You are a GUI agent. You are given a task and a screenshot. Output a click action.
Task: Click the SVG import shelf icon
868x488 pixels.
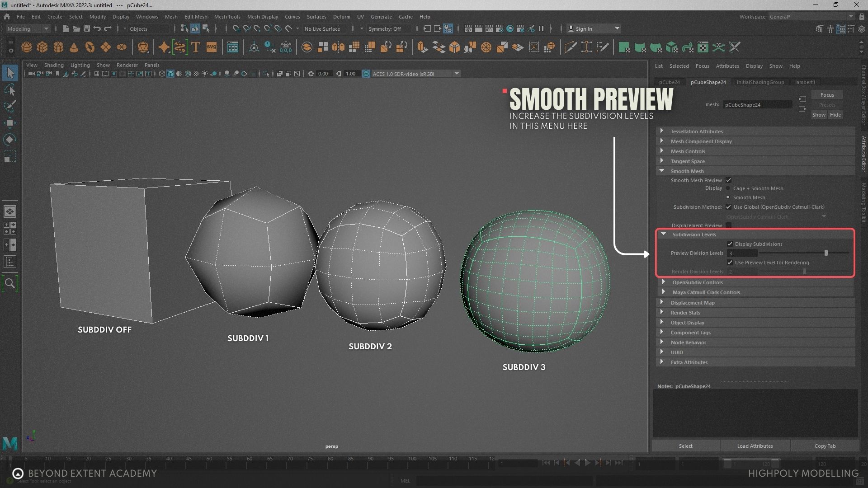click(212, 47)
